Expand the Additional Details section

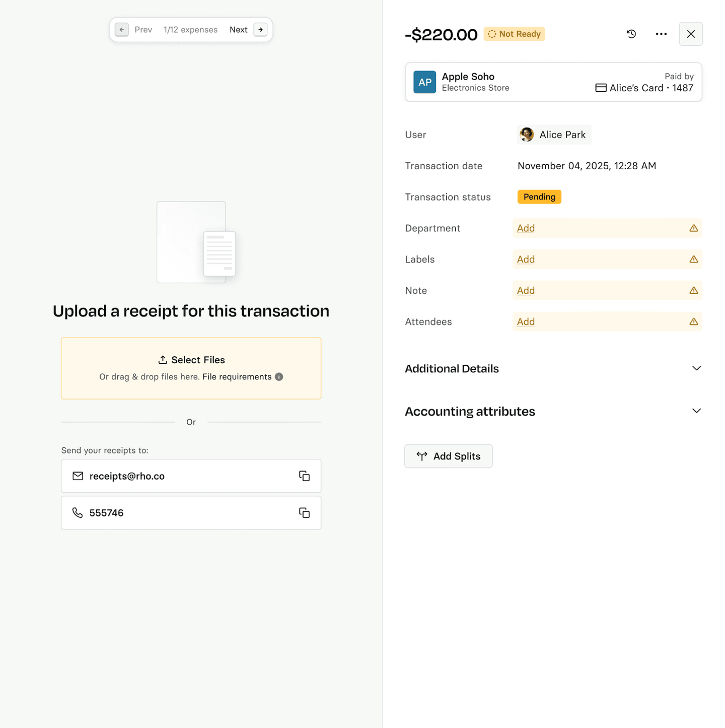696,368
